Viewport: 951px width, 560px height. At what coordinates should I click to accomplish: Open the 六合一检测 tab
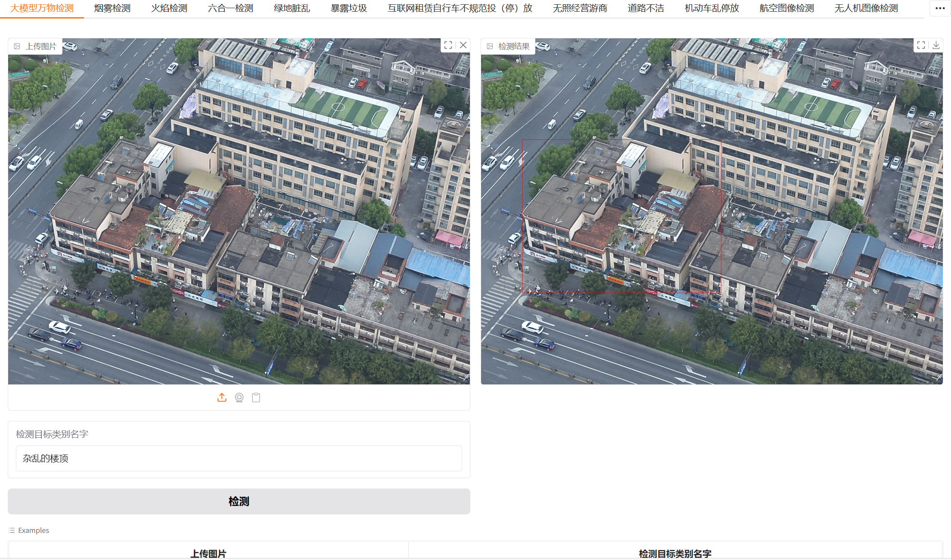click(x=230, y=8)
